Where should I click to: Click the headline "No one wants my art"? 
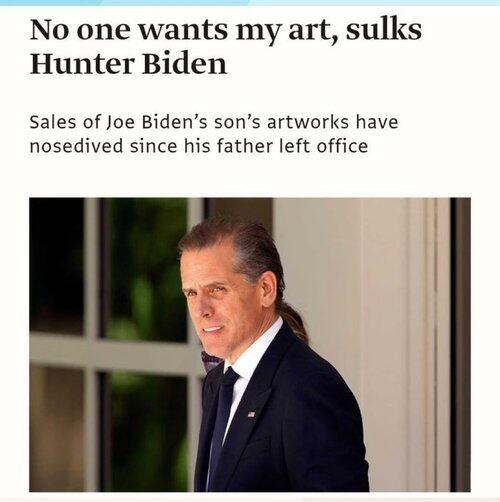pyautogui.click(x=226, y=47)
